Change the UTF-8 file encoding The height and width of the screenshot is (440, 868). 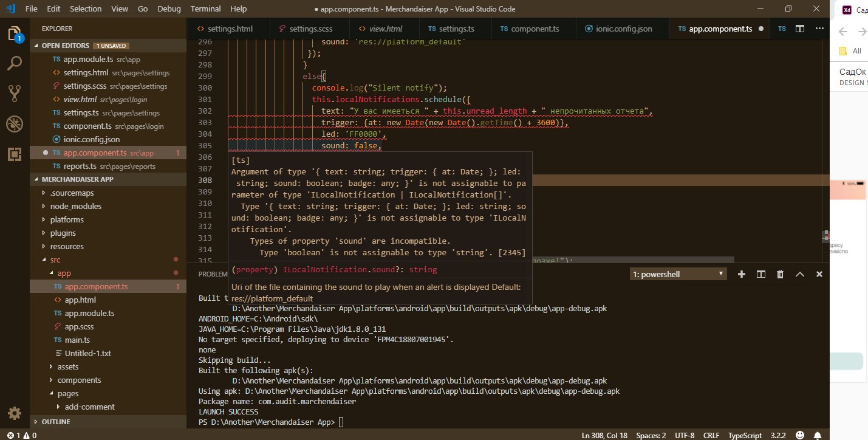pos(685,435)
